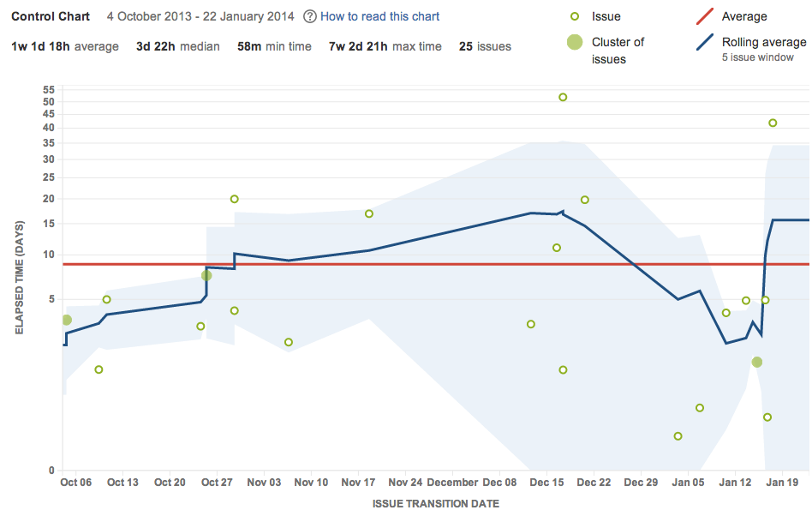Click the question mark help icon
Image resolution: width=812 pixels, height=516 pixels.
tap(310, 16)
